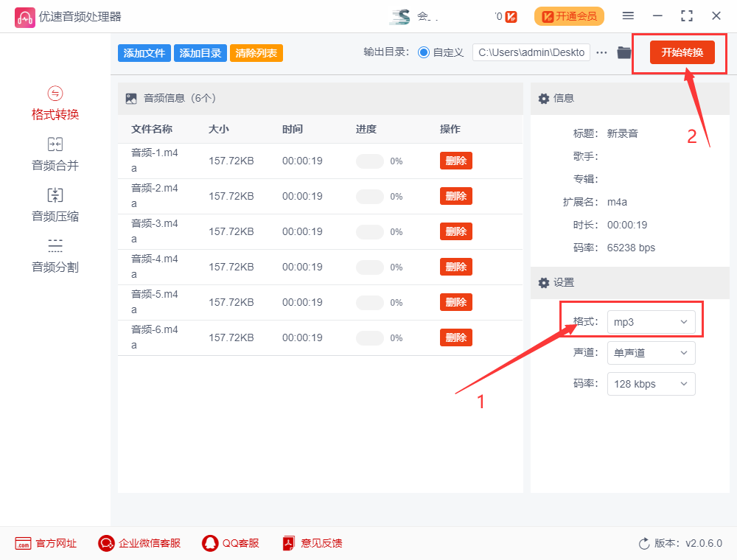This screenshot has height=560, width=737.
Task: Open the hamburger menu in title bar
Action: coord(629,15)
